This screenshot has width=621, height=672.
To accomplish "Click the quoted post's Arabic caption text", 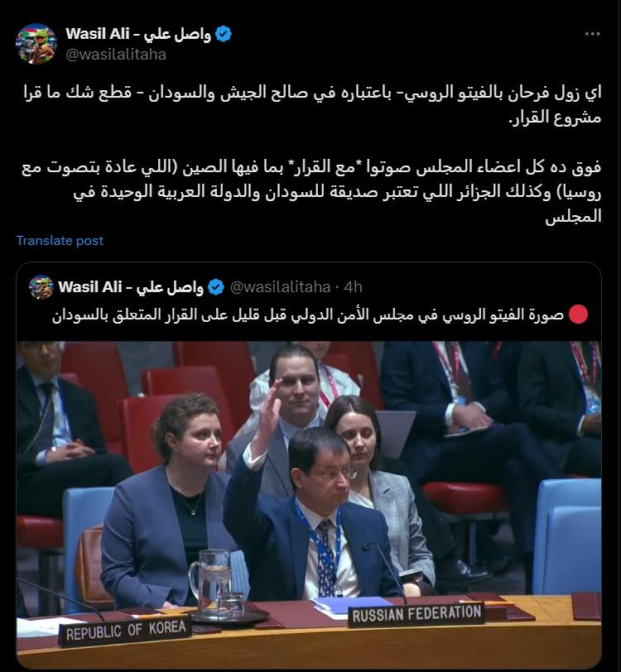I will tap(307, 314).
